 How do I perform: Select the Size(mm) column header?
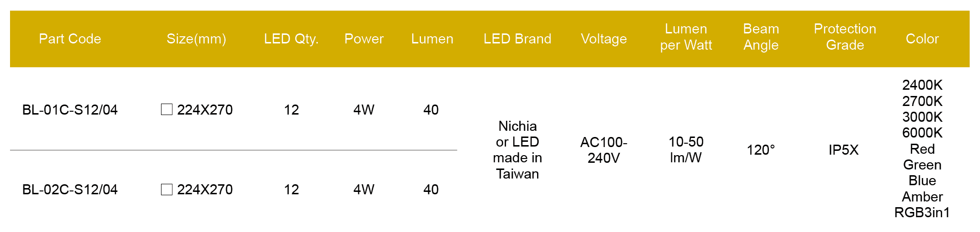(196, 39)
